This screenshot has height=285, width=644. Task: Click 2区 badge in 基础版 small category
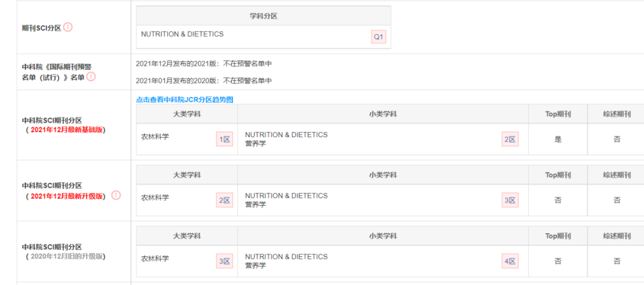click(x=510, y=140)
